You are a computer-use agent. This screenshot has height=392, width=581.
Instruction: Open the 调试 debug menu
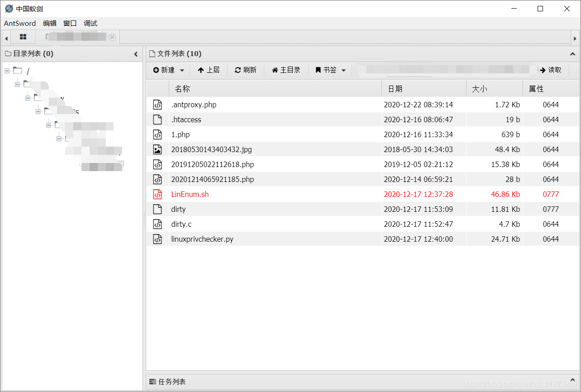tap(90, 24)
